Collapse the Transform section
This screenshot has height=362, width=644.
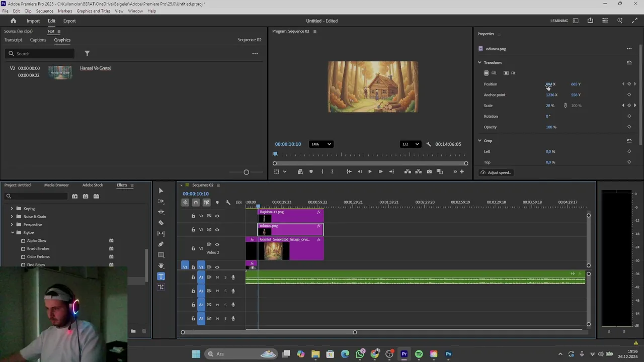[x=479, y=63]
